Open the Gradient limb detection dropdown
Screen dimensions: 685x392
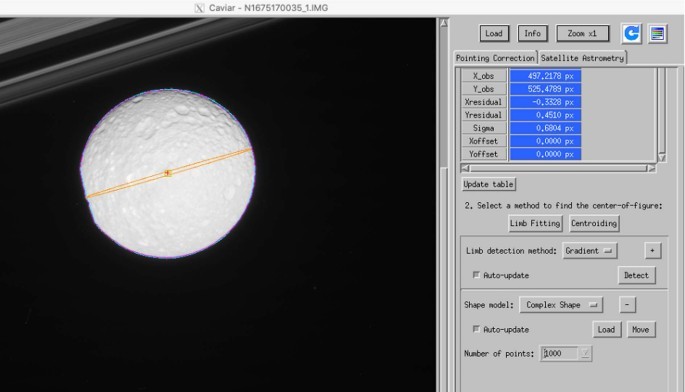point(589,251)
